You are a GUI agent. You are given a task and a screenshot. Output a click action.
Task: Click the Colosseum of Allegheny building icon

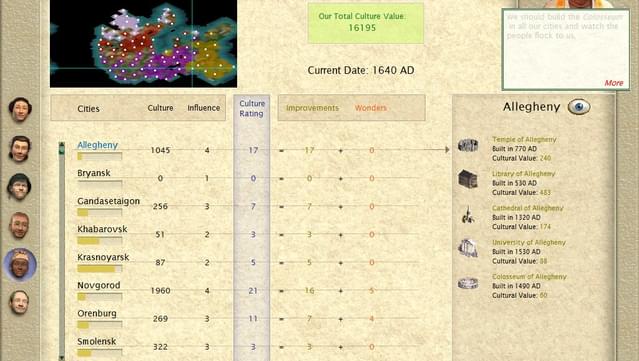468,283
